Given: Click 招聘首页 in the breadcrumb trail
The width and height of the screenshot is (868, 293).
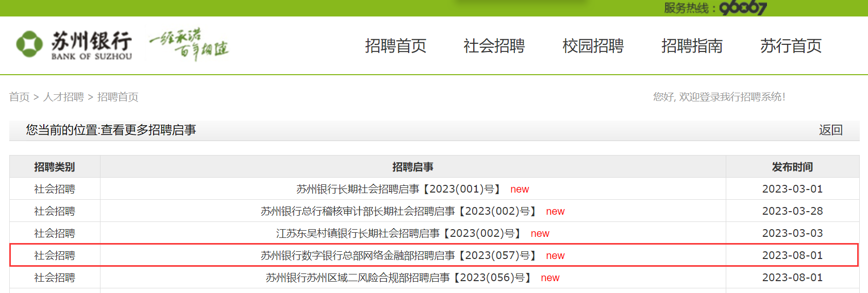Looking at the screenshot, I should (118, 97).
